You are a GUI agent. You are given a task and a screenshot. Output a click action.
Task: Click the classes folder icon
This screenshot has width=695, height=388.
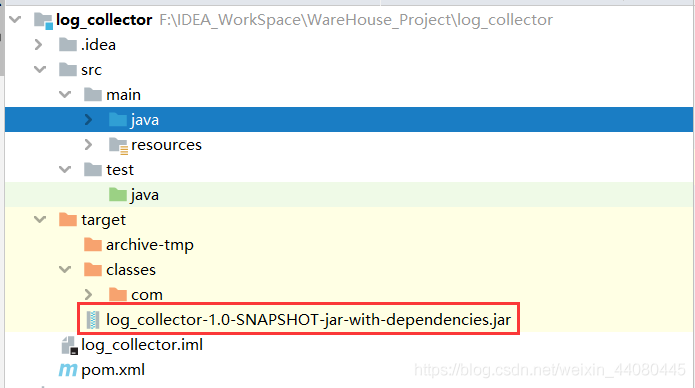[x=93, y=269]
